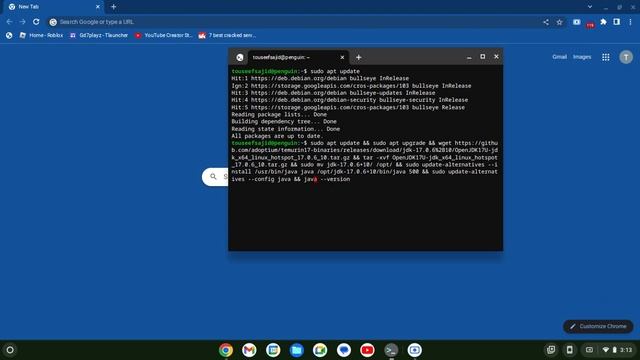Open Chrome three-dot menu
The width and height of the screenshot is (640, 360).
[631, 22]
